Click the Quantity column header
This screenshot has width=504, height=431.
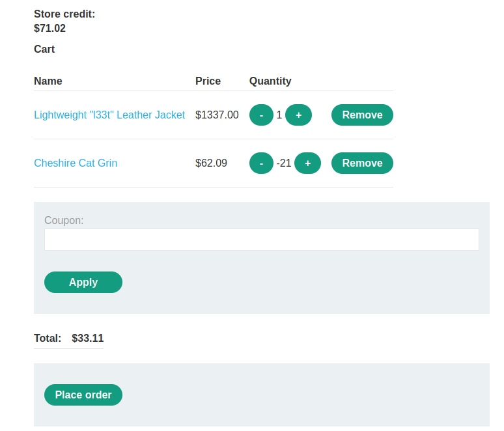[x=270, y=81]
